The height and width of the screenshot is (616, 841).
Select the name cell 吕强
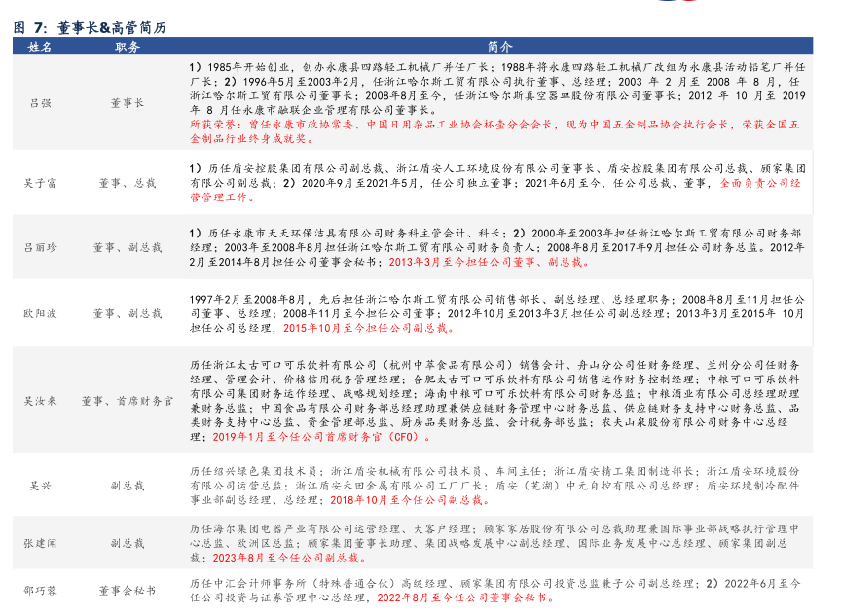[x=40, y=102]
